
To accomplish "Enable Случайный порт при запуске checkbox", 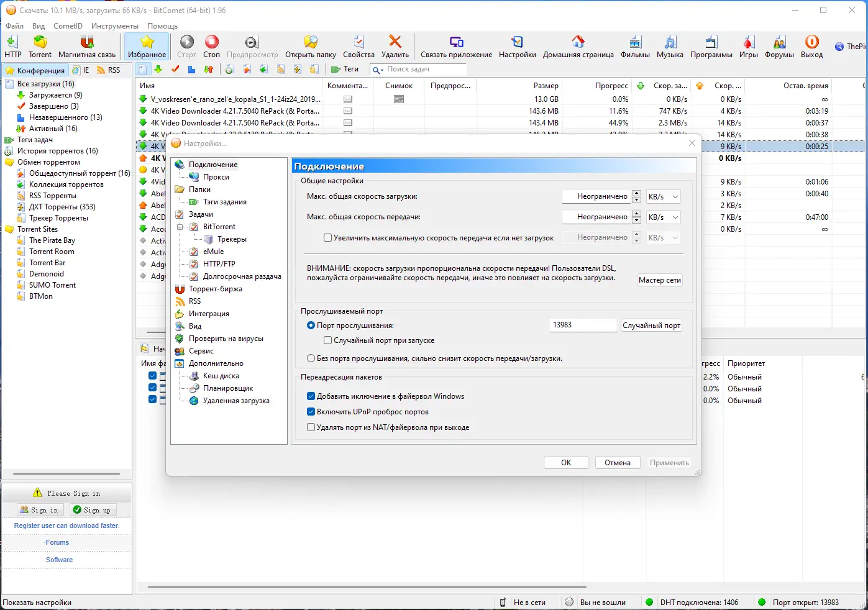I will point(327,340).
